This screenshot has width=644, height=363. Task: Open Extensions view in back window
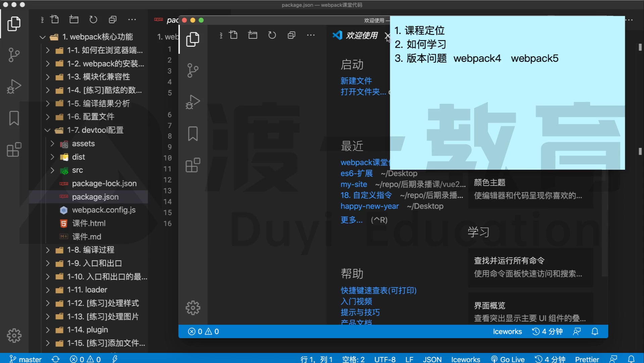coord(14,150)
